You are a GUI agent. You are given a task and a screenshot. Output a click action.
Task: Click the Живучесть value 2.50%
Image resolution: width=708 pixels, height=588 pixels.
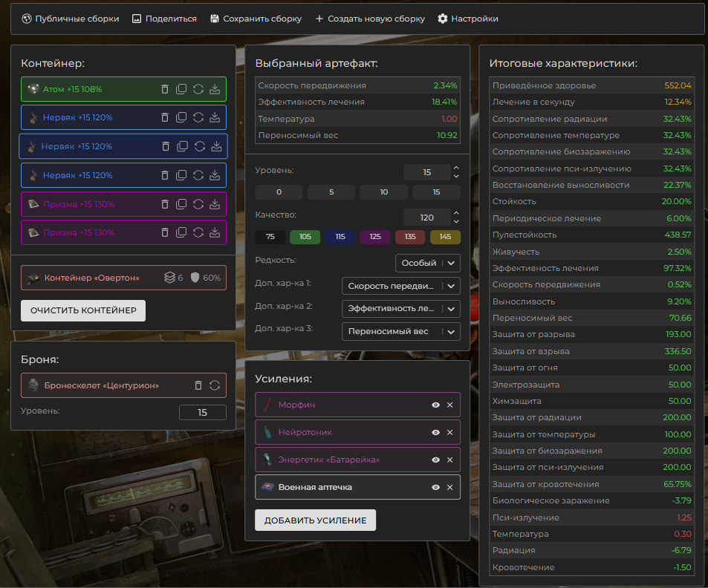pos(680,252)
